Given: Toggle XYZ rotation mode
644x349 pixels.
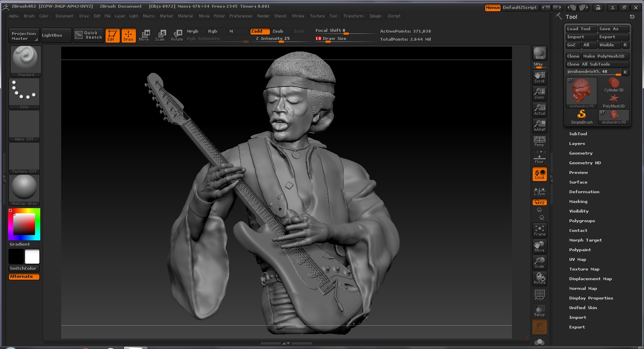Looking at the screenshot, I should 539,202.
